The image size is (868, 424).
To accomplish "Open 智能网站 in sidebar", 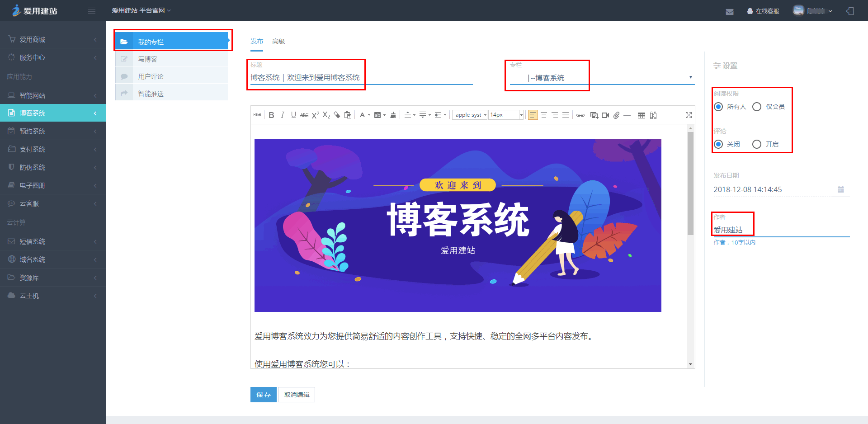I will (53, 95).
